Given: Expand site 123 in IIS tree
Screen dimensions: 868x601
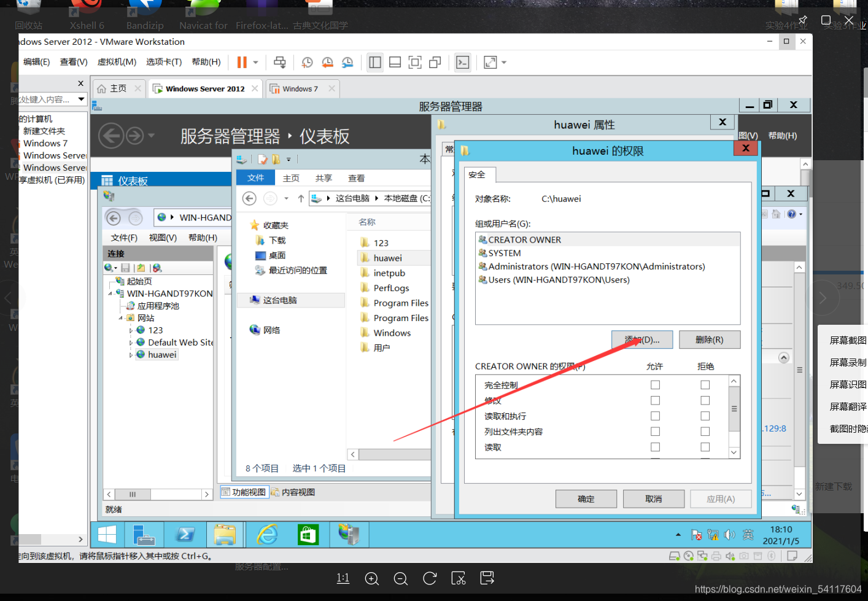Looking at the screenshot, I should coord(131,330).
